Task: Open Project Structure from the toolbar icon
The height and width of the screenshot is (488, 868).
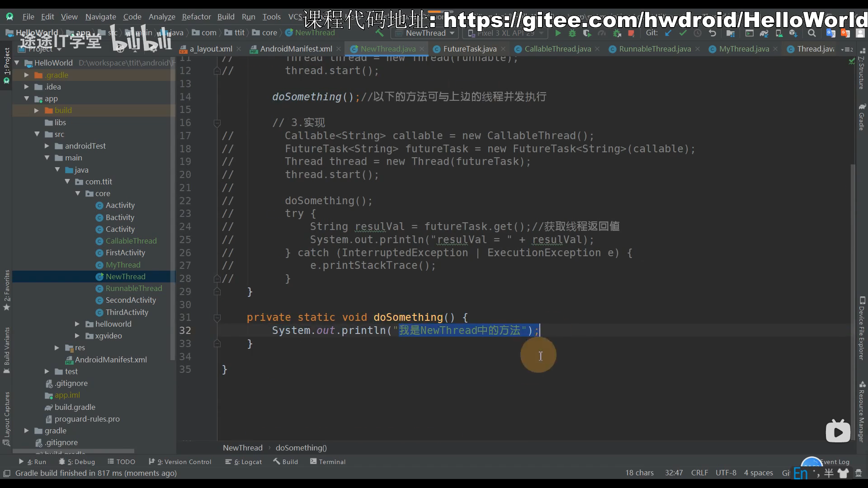Action: [x=731, y=33]
